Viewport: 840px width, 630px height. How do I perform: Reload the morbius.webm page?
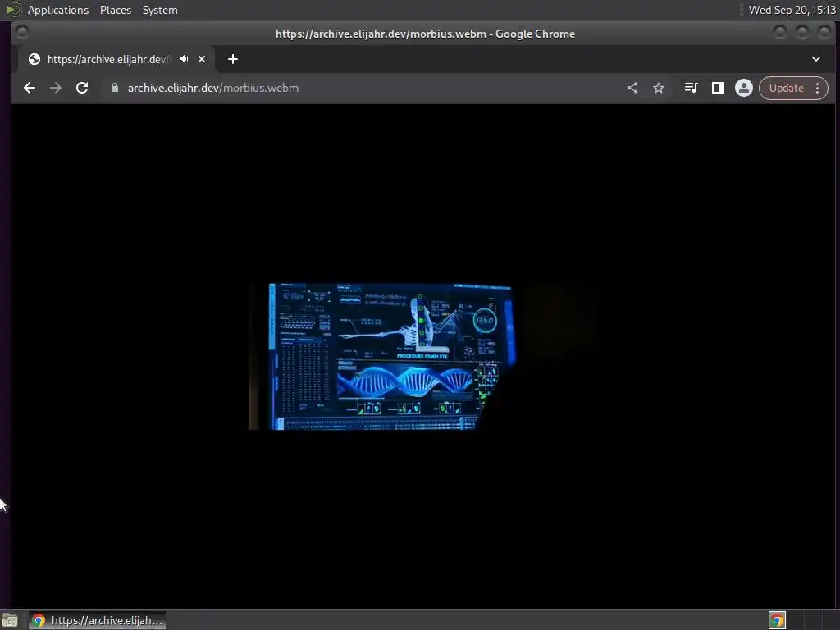tap(82, 88)
